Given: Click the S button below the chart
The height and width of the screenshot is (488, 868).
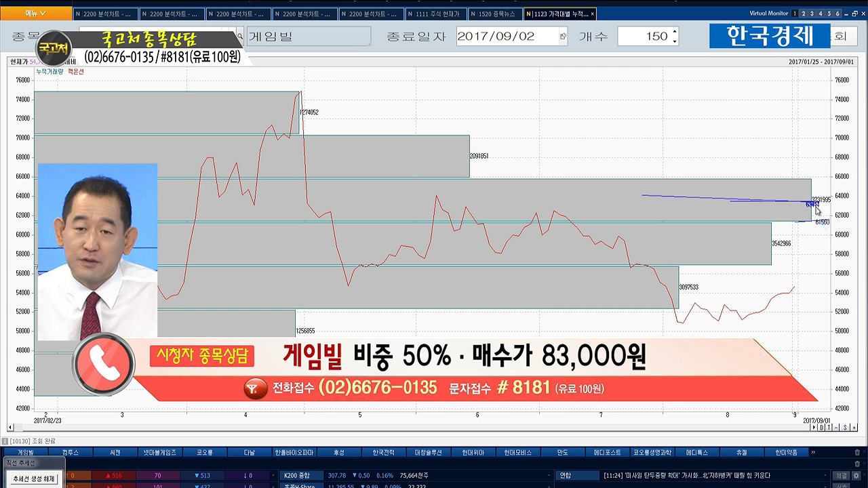Looking at the screenshot, I should (x=845, y=428).
